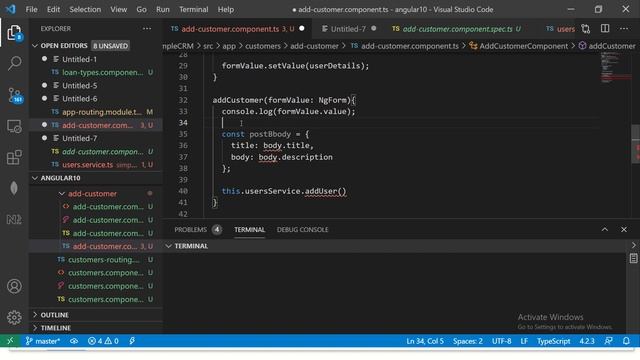Open the Search view icon
The width and height of the screenshot is (640, 360).
point(14,63)
